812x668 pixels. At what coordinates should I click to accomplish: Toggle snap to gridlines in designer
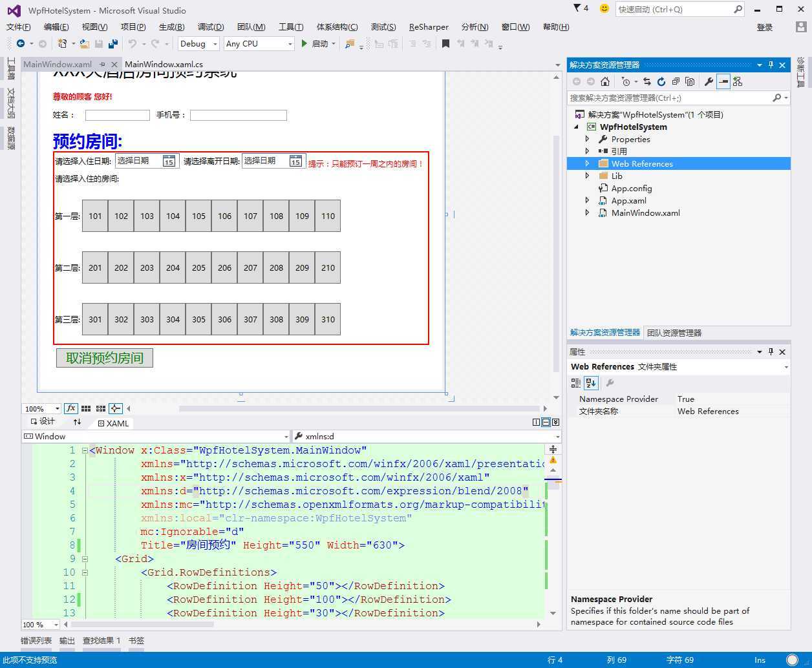(101, 408)
